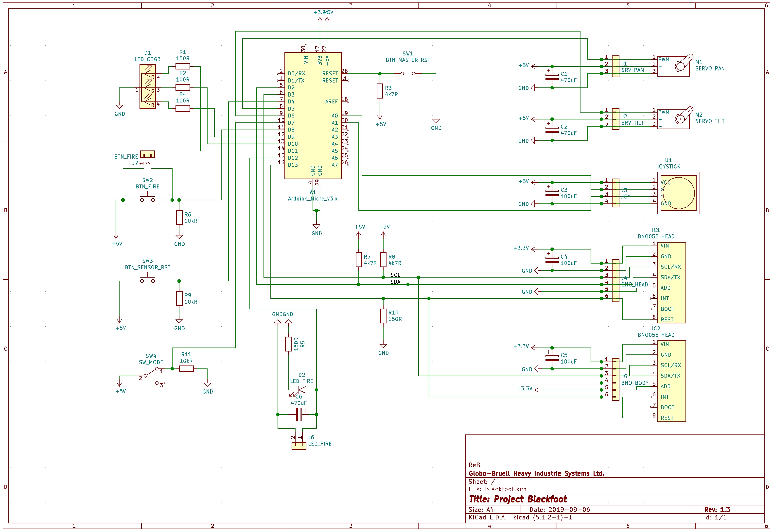Select the Rev 1.3 field in title block
This screenshot has height=532, width=773.
tap(717, 510)
